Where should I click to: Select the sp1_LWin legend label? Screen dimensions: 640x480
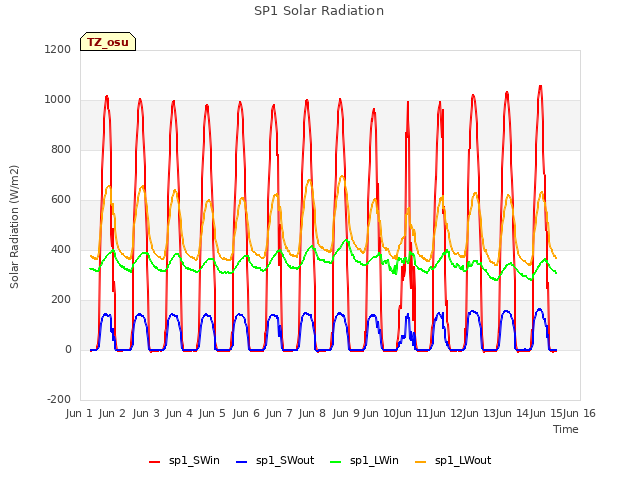[x=374, y=460]
